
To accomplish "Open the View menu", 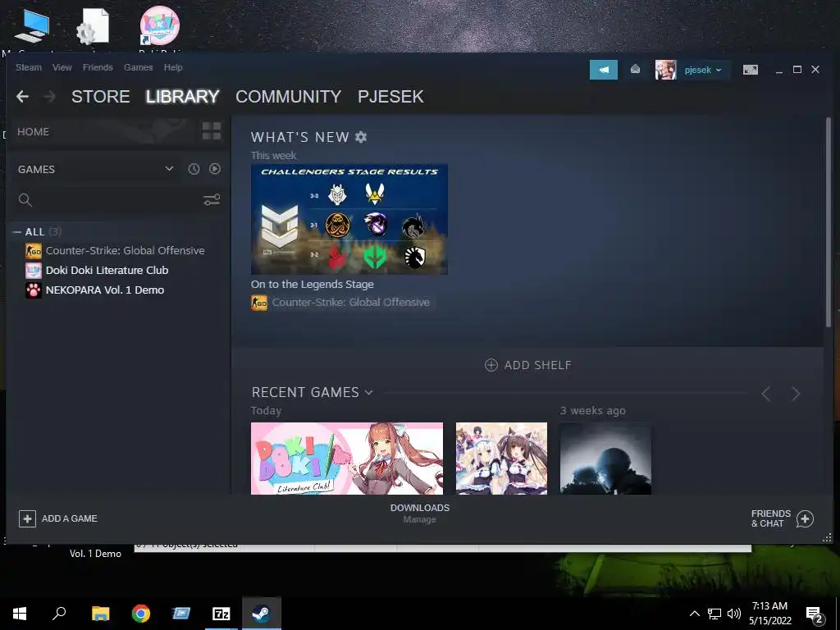I will point(62,67).
